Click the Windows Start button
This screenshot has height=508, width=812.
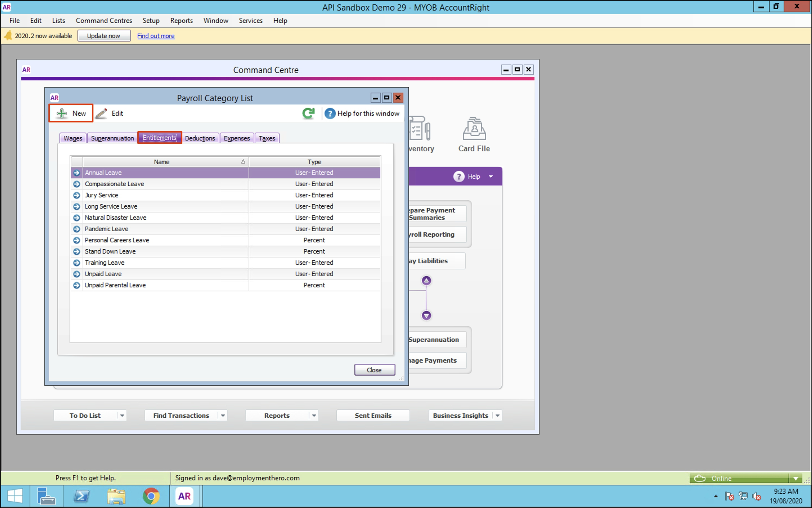(x=15, y=496)
